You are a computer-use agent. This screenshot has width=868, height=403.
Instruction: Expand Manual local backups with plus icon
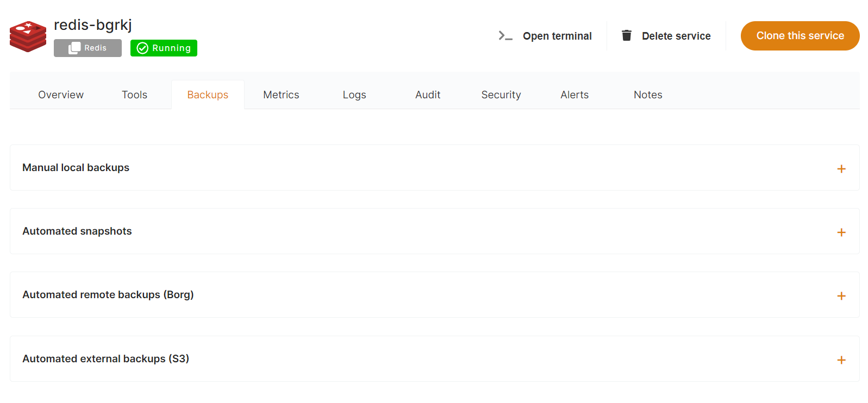(841, 169)
